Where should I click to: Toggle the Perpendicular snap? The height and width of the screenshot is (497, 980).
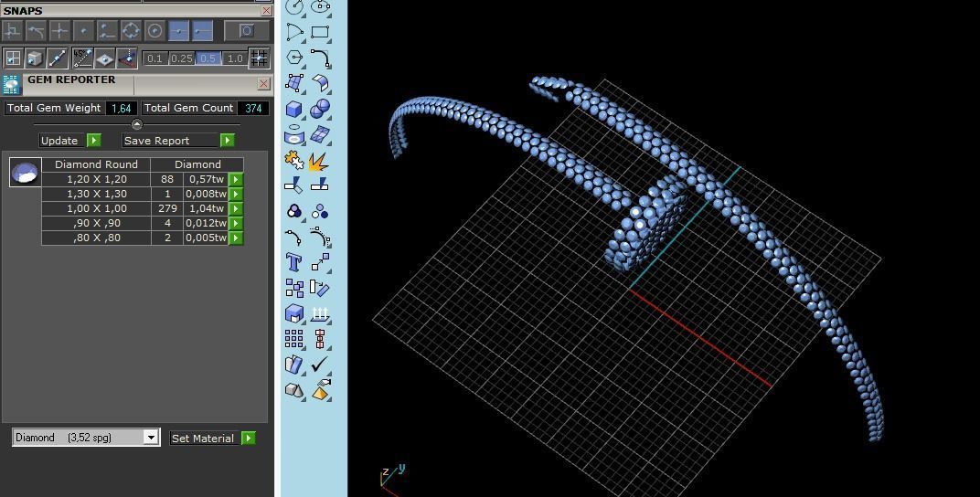click(x=13, y=30)
